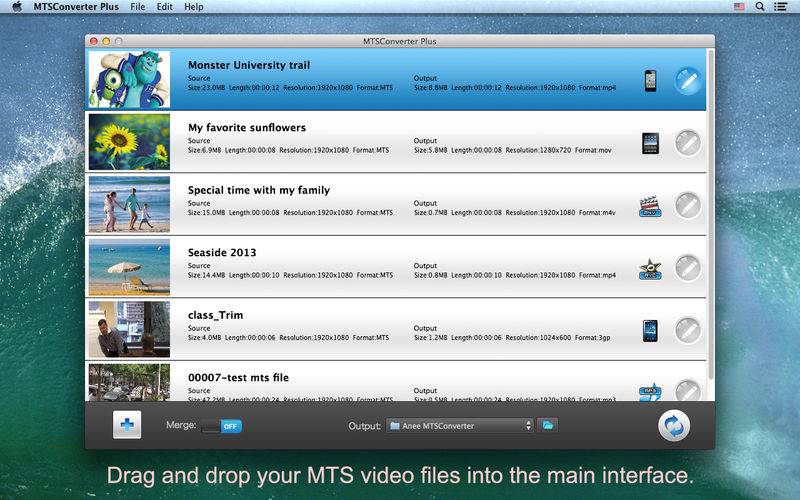Click 'Size:23.0MB' source text for Monster University
The width and height of the screenshot is (800, 500).
(206, 88)
